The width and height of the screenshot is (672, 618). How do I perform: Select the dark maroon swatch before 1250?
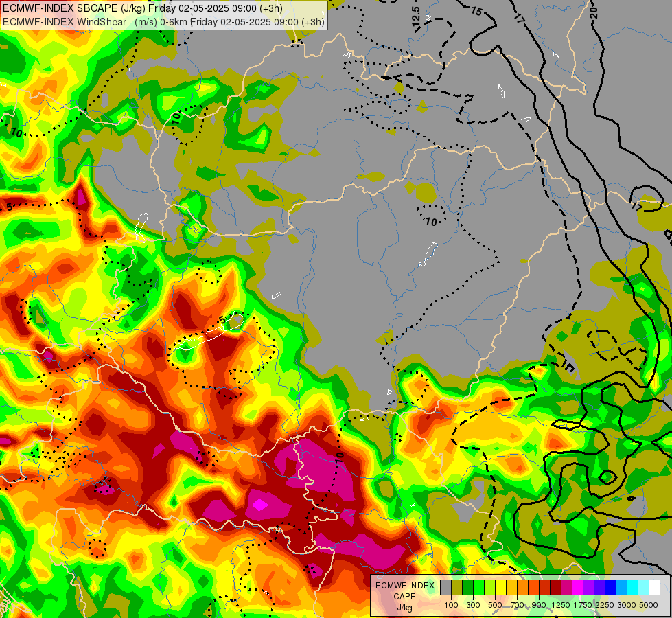click(x=556, y=587)
